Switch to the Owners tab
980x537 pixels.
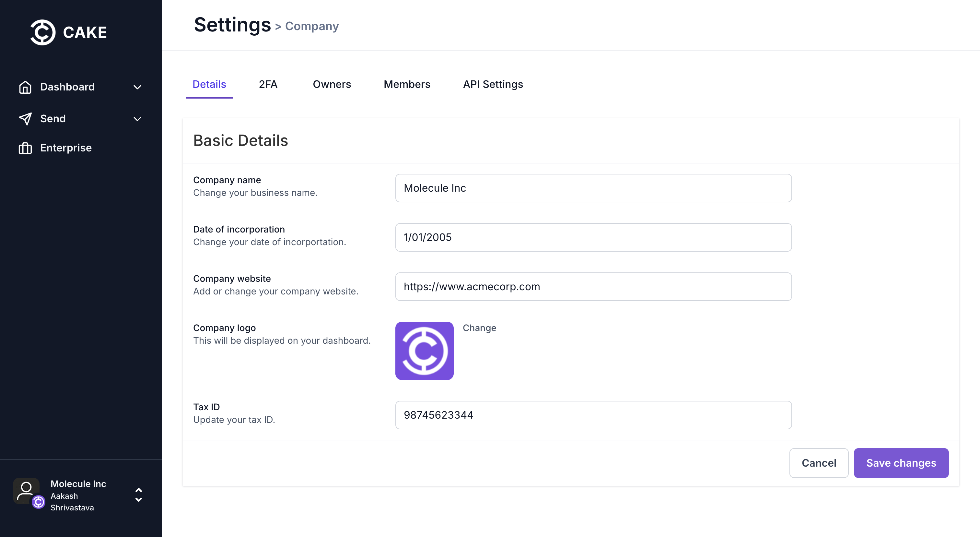[332, 84]
